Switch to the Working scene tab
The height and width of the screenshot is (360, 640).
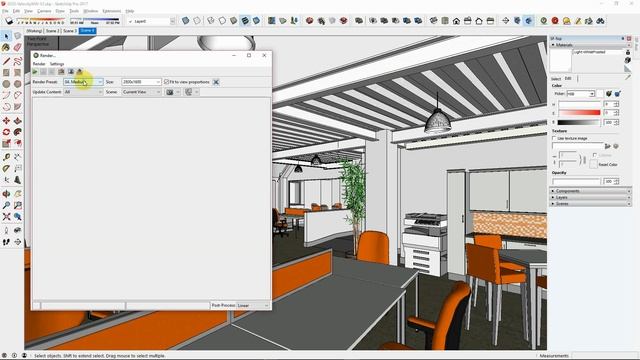pyautogui.click(x=34, y=31)
